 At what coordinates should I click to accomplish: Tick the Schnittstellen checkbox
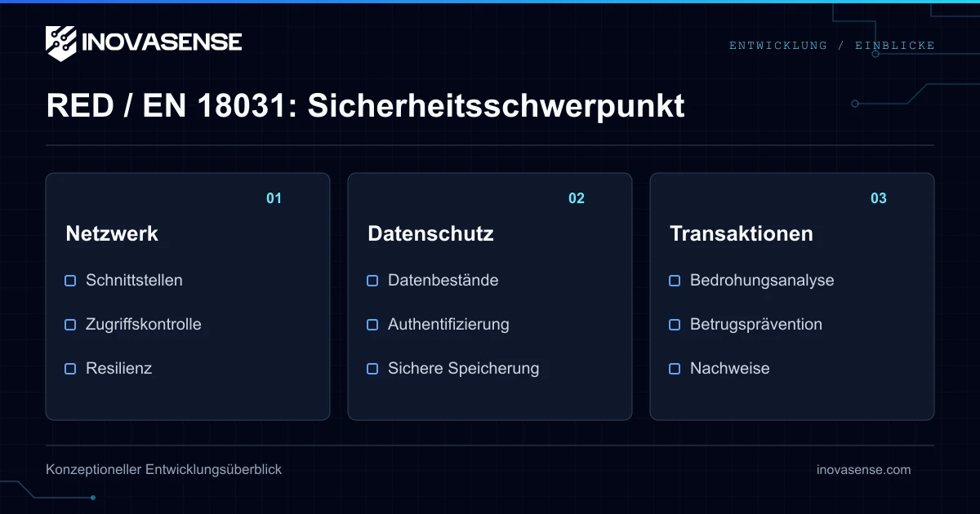point(70,281)
